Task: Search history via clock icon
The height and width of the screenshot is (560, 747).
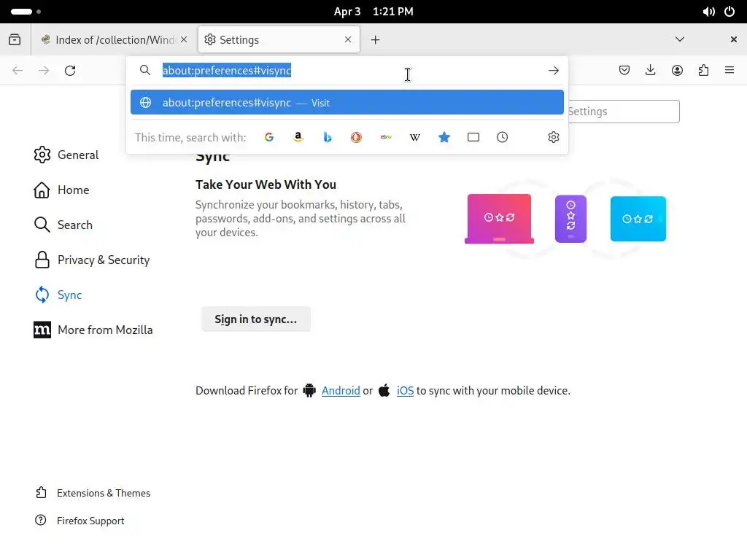Action: click(502, 137)
